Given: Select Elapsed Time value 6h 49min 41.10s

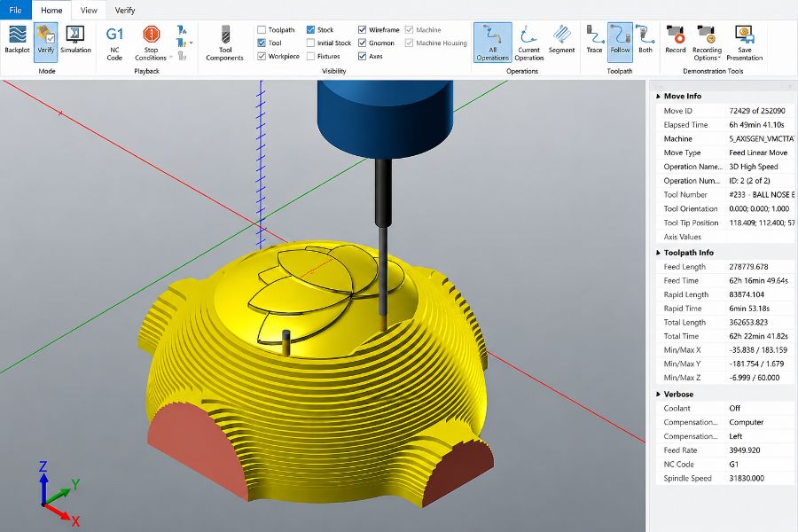Looking at the screenshot, I should (756, 125).
